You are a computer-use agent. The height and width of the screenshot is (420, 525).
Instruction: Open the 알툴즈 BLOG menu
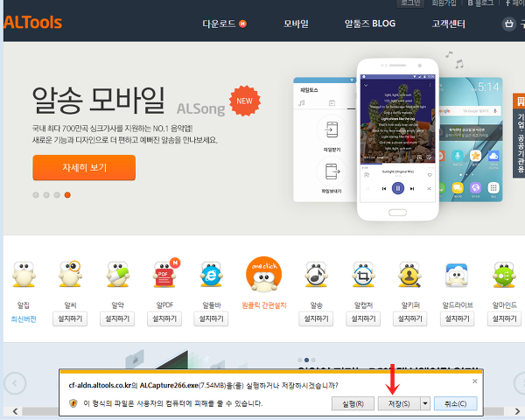click(x=370, y=24)
